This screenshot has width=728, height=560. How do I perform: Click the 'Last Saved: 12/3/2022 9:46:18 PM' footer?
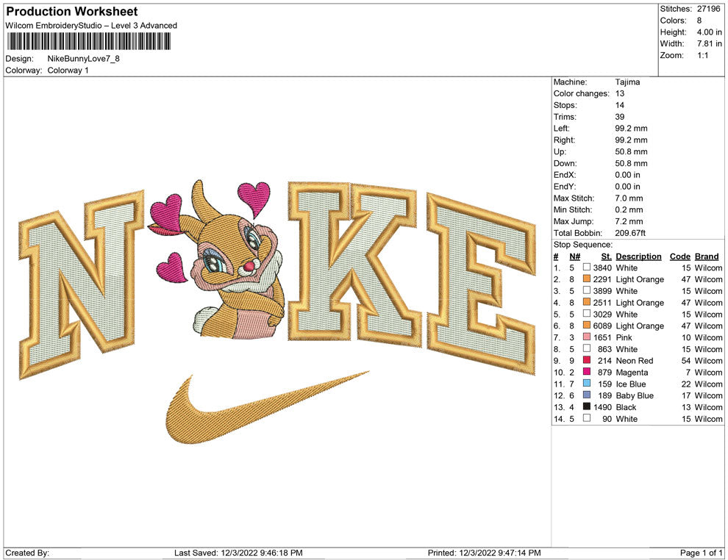click(x=238, y=553)
